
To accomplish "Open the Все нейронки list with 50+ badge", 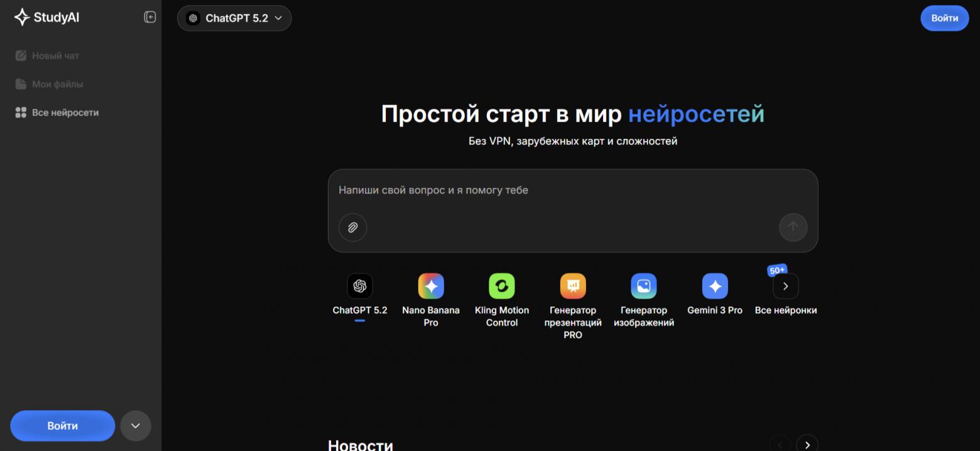I will [x=785, y=286].
